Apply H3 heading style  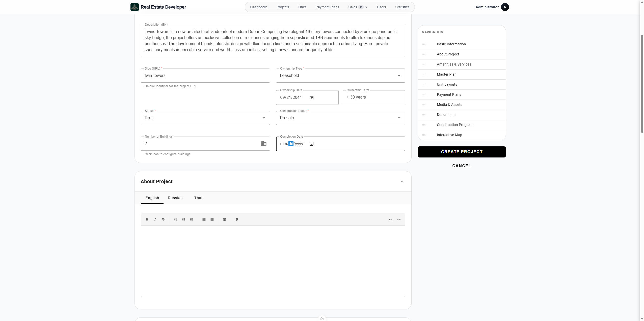pos(192,219)
